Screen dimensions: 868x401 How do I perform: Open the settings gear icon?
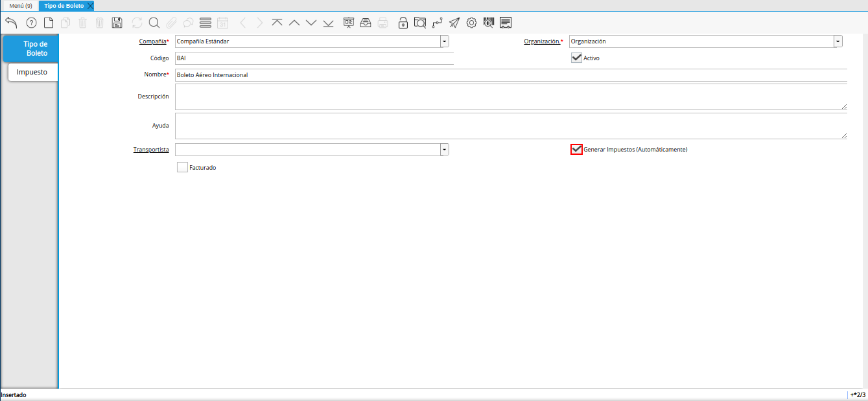coord(471,23)
